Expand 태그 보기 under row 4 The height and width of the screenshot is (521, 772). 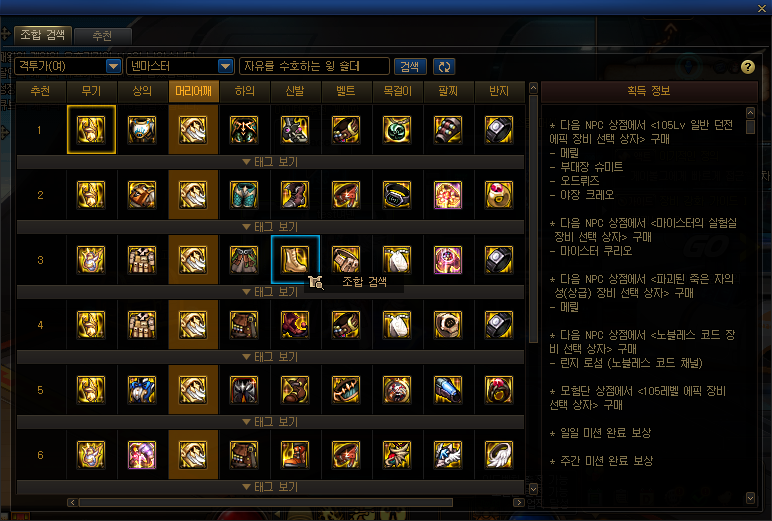click(270, 357)
